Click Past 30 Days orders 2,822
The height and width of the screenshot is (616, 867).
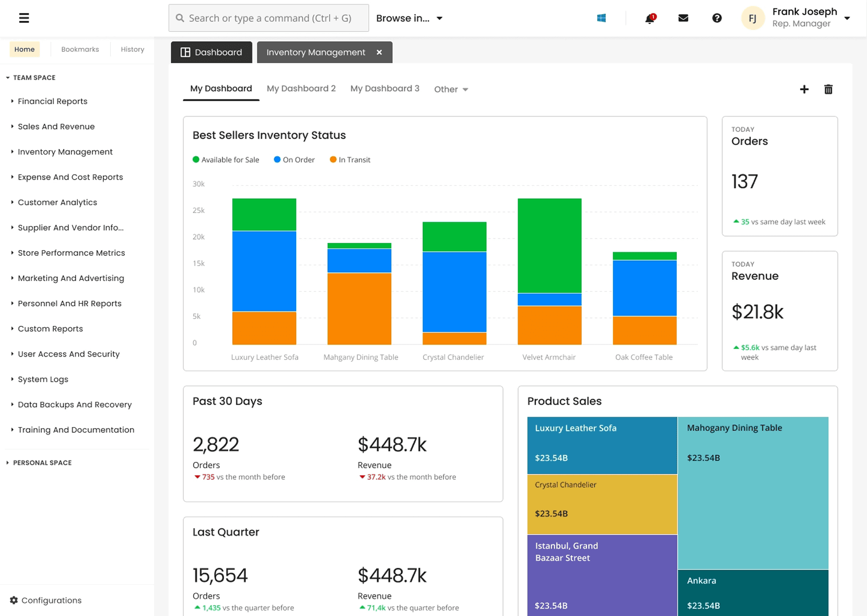tap(216, 444)
